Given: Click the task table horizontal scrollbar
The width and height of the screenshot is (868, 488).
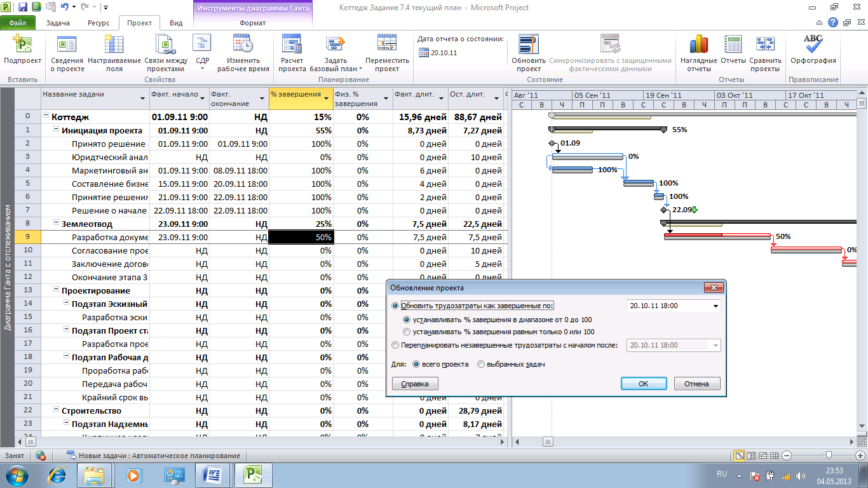Looking at the screenshot, I should pyautogui.click(x=262, y=440).
